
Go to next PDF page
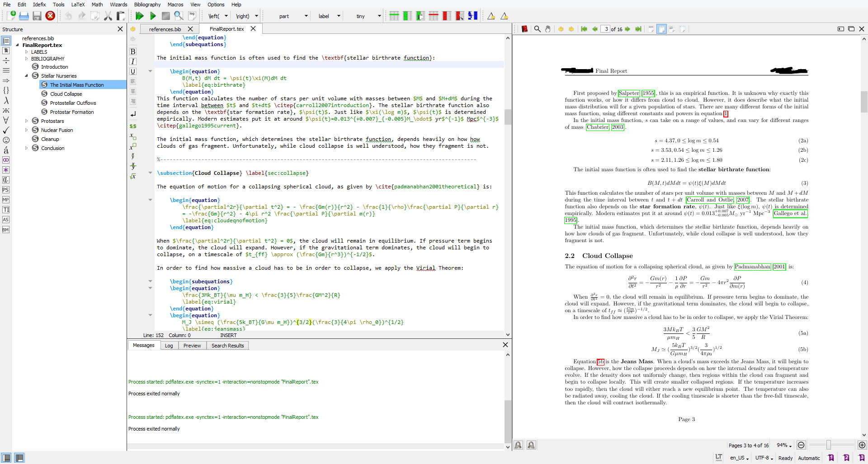[x=627, y=29]
